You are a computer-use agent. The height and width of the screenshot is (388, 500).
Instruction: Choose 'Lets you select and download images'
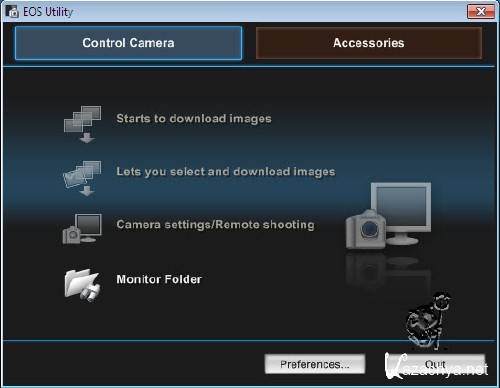[226, 172]
